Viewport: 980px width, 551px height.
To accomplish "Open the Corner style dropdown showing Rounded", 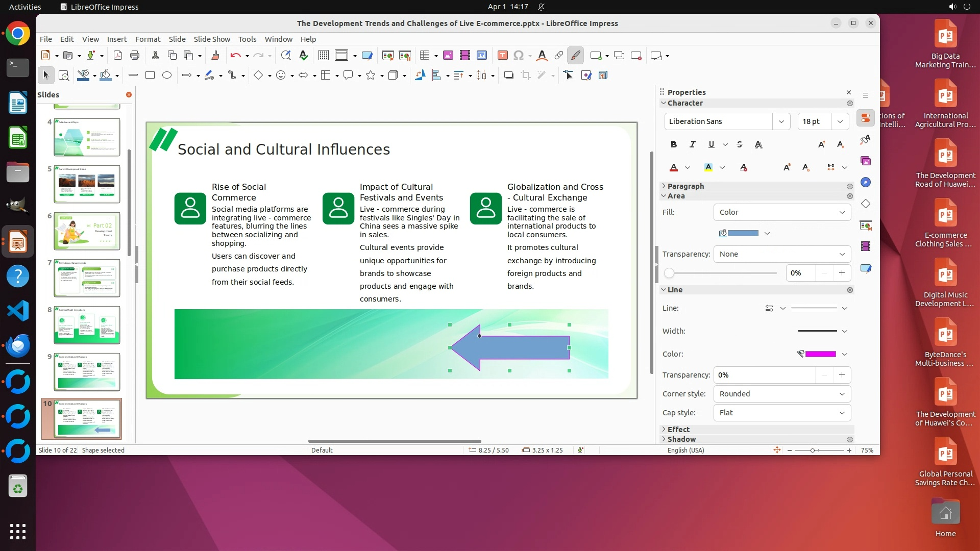I will (781, 394).
